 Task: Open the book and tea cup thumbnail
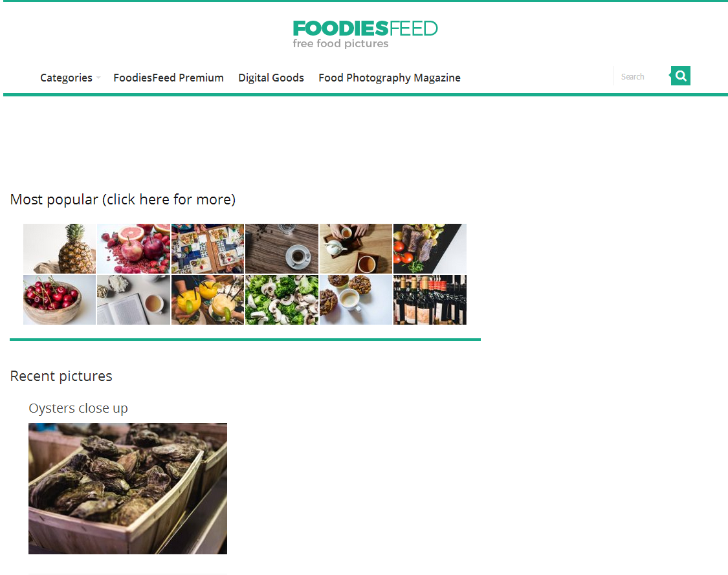click(x=134, y=300)
